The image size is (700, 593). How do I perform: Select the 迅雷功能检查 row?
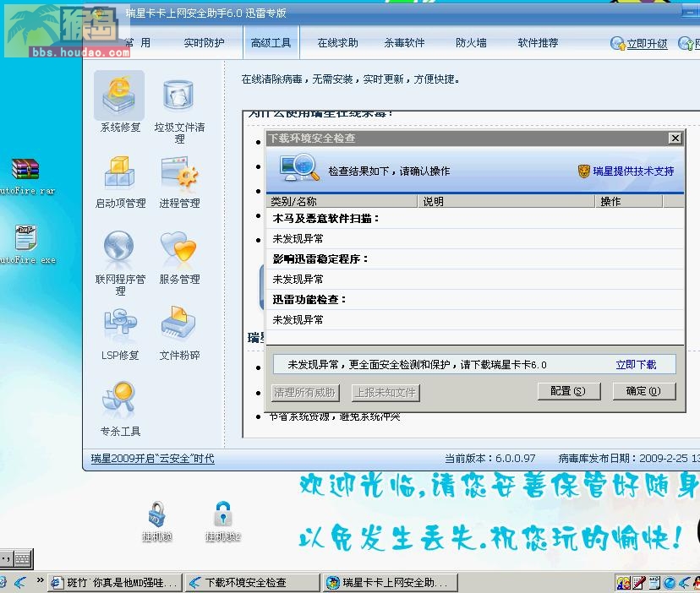tap(475, 299)
